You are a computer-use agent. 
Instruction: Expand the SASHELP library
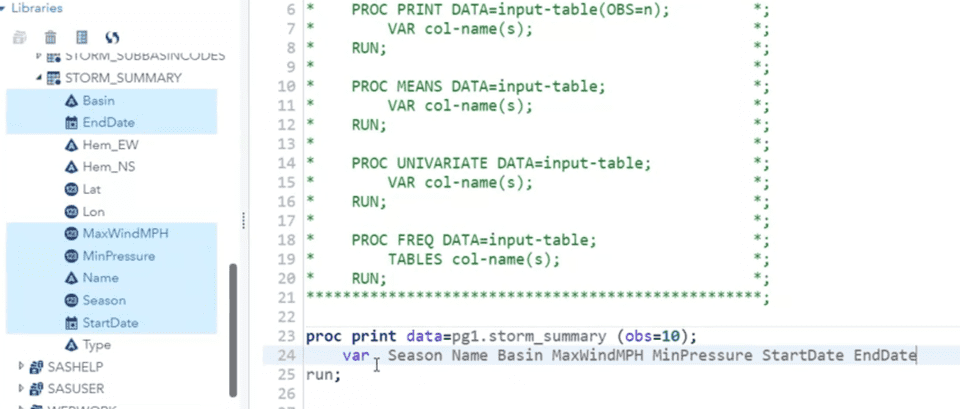click(x=21, y=367)
